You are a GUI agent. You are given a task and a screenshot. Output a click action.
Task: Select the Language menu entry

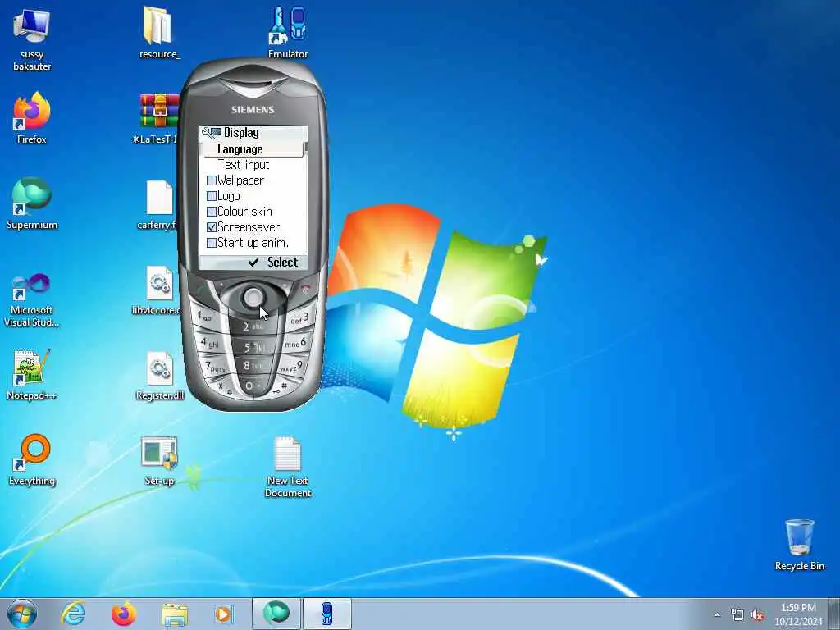(251, 149)
